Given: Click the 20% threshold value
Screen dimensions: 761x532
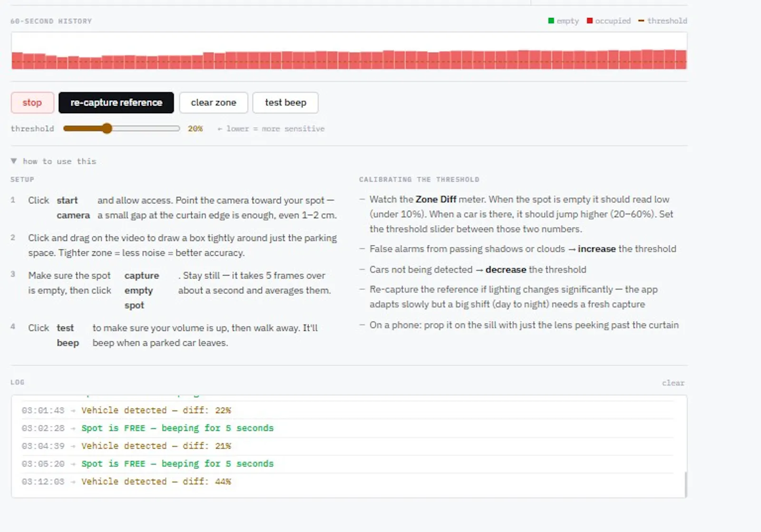Looking at the screenshot, I should [x=195, y=128].
